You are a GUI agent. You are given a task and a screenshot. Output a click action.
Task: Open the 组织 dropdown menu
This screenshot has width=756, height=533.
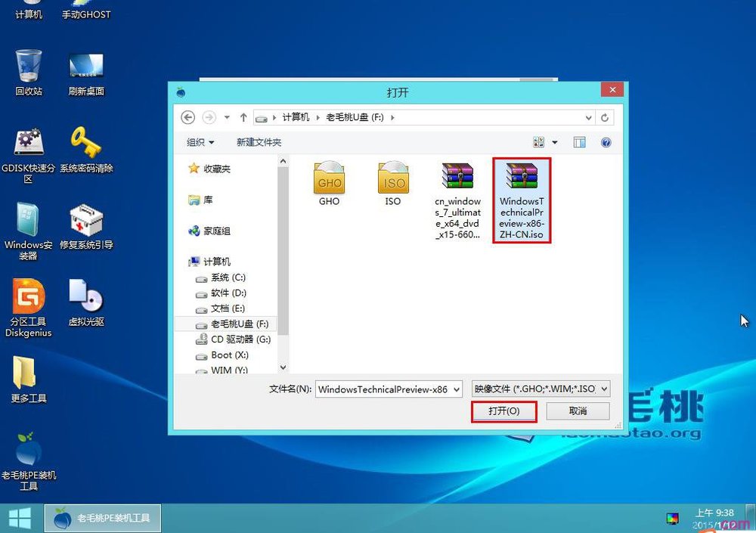[x=200, y=142]
